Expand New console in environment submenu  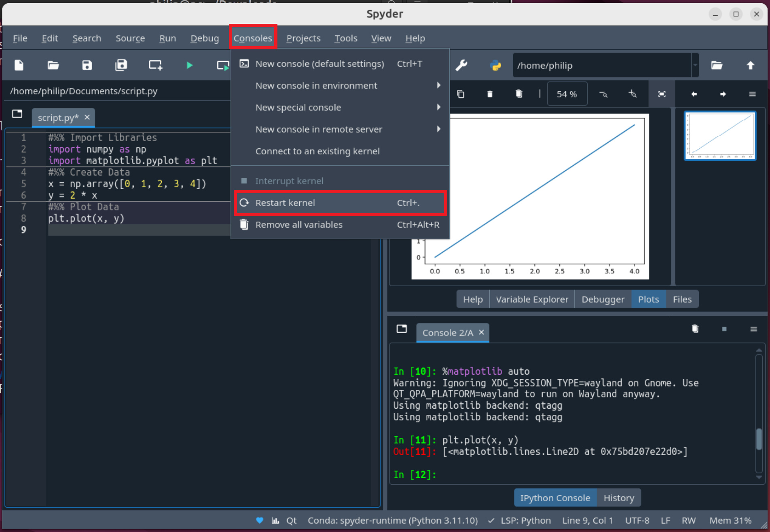tap(340, 85)
